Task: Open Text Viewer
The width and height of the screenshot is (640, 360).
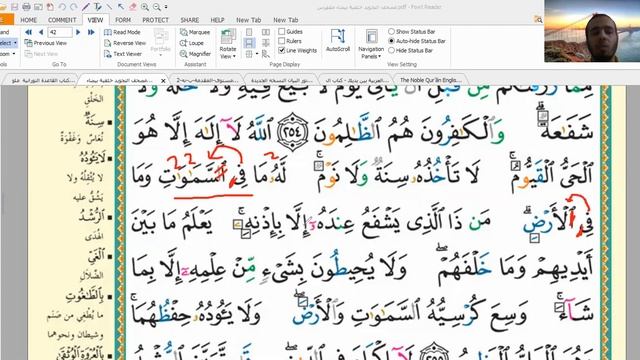Action: tap(123, 53)
